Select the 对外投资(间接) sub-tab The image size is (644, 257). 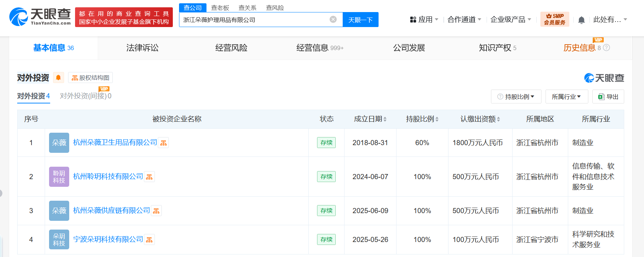click(x=86, y=96)
